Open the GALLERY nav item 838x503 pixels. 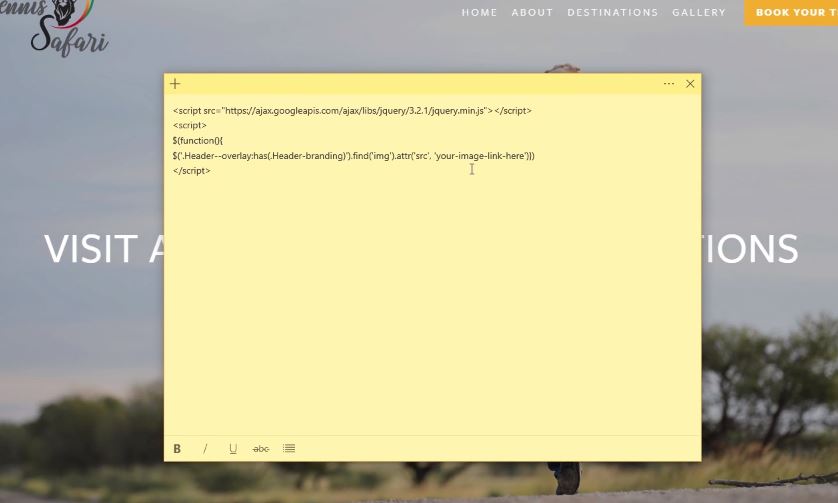[699, 12]
